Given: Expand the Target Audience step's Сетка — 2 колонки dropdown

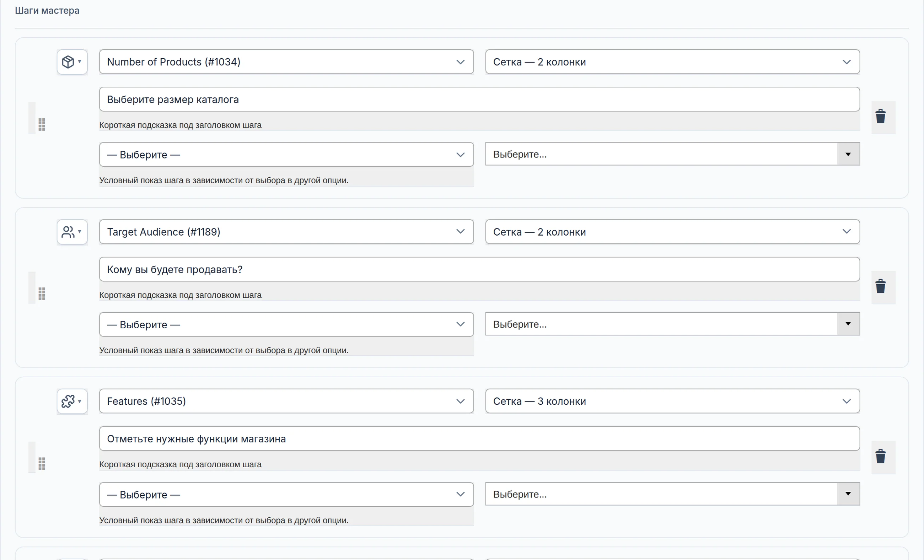Looking at the screenshot, I should point(672,232).
